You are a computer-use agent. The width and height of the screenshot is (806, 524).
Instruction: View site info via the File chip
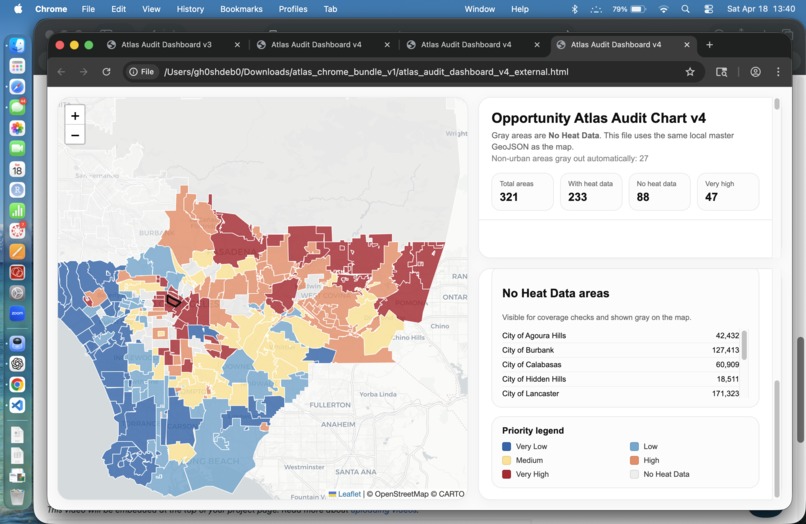click(x=141, y=72)
